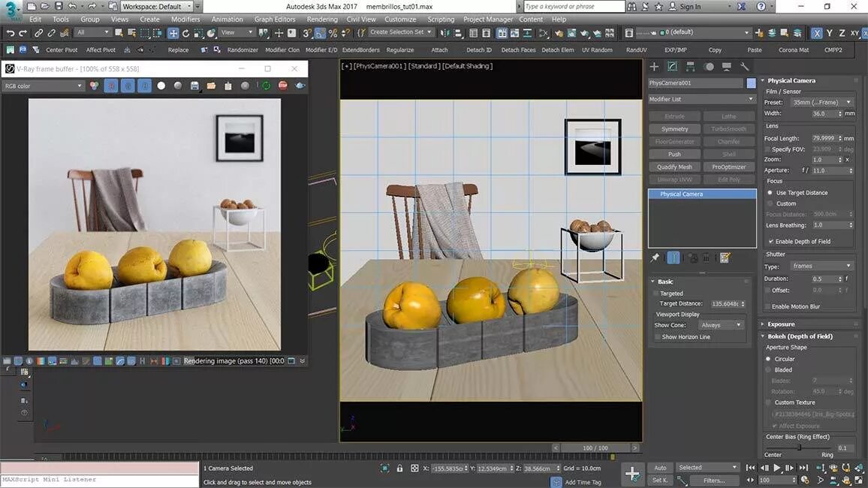Enable the Motion Blur checkbox

pos(767,306)
